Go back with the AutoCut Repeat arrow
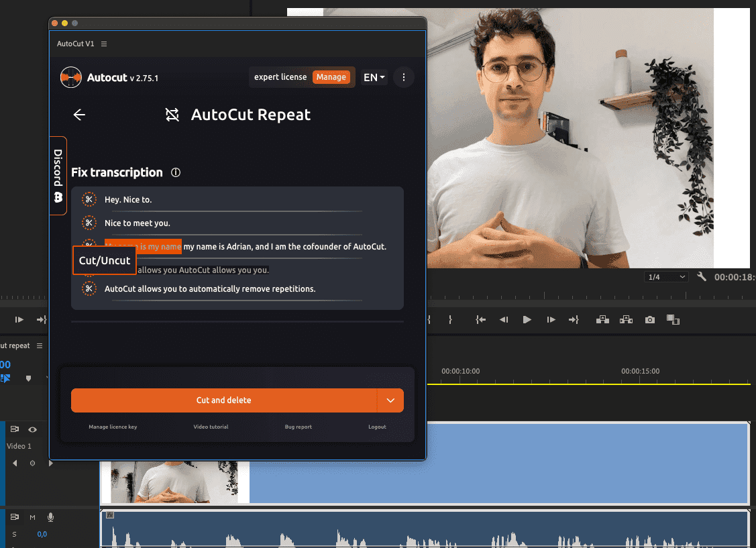The image size is (756, 548). [x=79, y=115]
